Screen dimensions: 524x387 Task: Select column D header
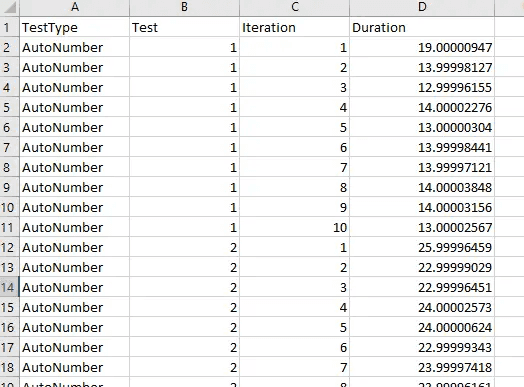pos(422,8)
